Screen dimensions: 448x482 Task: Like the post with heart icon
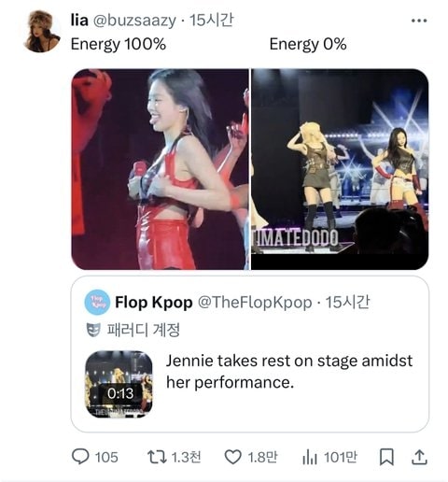pyautogui.click(x=232, y=457)
